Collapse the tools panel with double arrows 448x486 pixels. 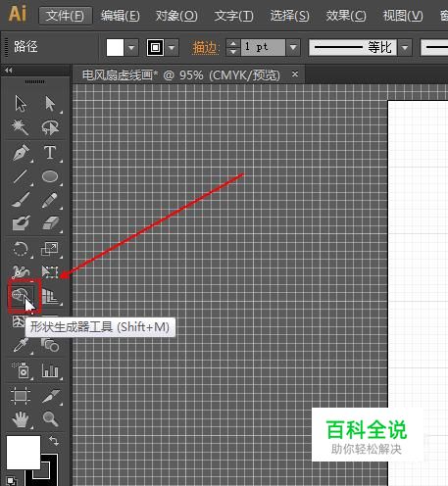(x=9, y=71)
